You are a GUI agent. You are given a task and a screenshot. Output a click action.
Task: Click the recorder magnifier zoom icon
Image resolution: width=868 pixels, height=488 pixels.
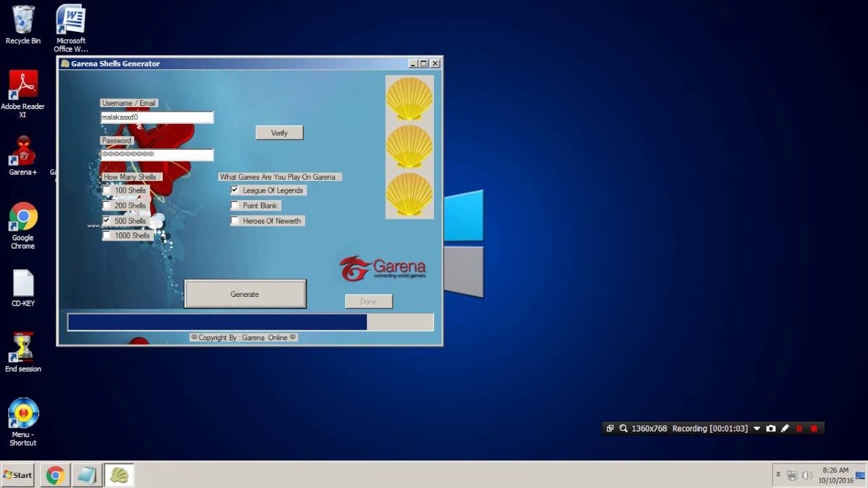click(623, 428)
